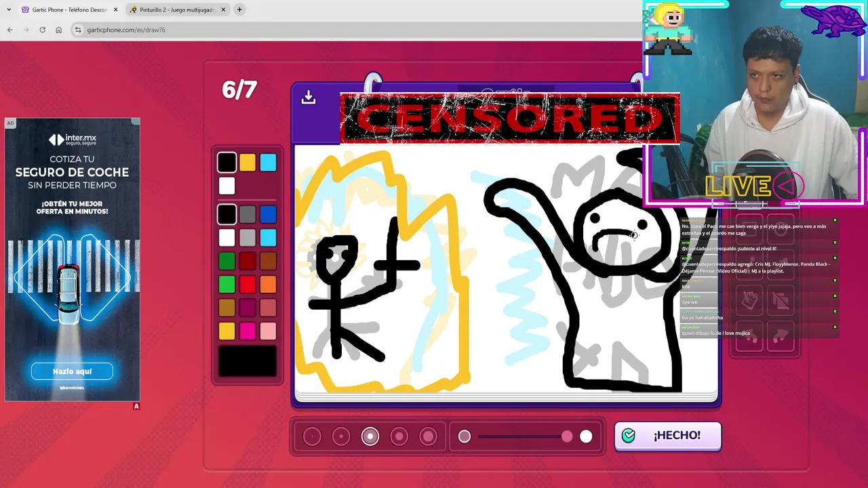Click the LIVE badge on the webcam
This screenshot has height=488, width=868.
click(754, 186)
